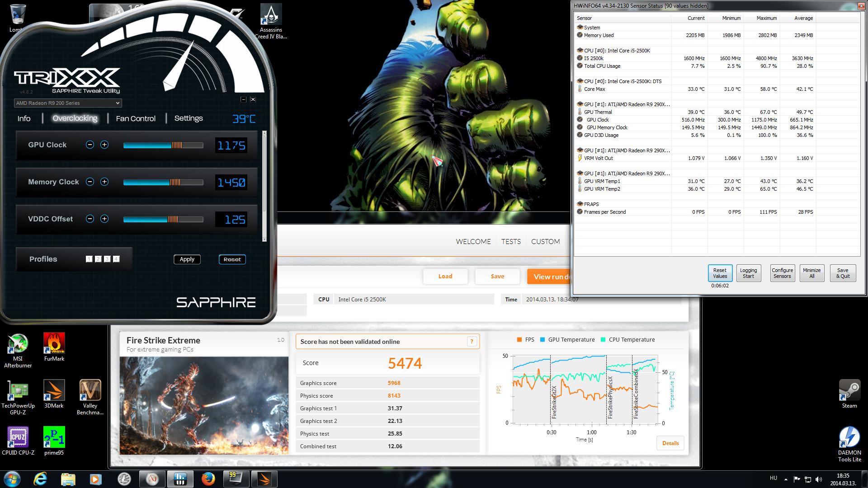Image resolution: width=868 pixels, height=488 pixels.
Task: Click the Apply button in TRIXX
Action: (x=187, y=259)
